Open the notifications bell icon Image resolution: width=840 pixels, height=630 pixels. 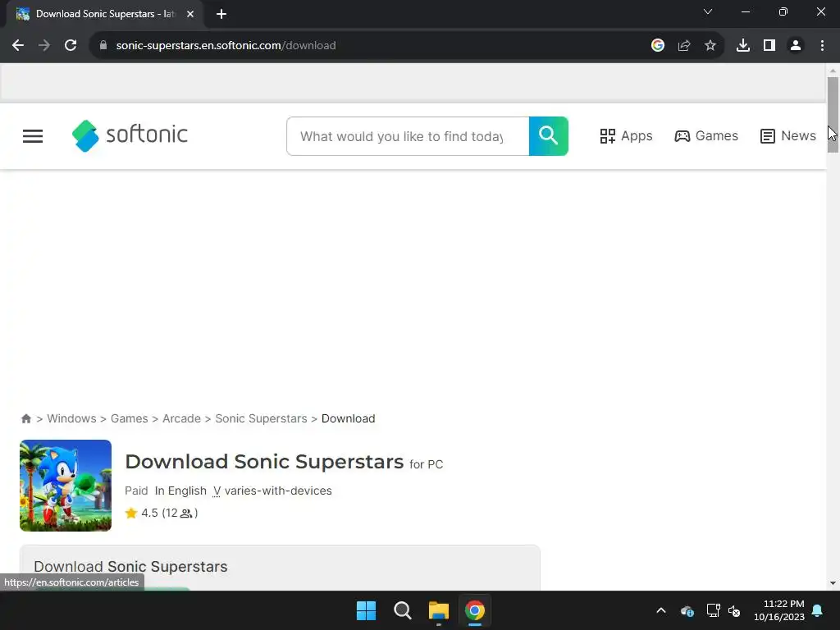pos(818,610)
